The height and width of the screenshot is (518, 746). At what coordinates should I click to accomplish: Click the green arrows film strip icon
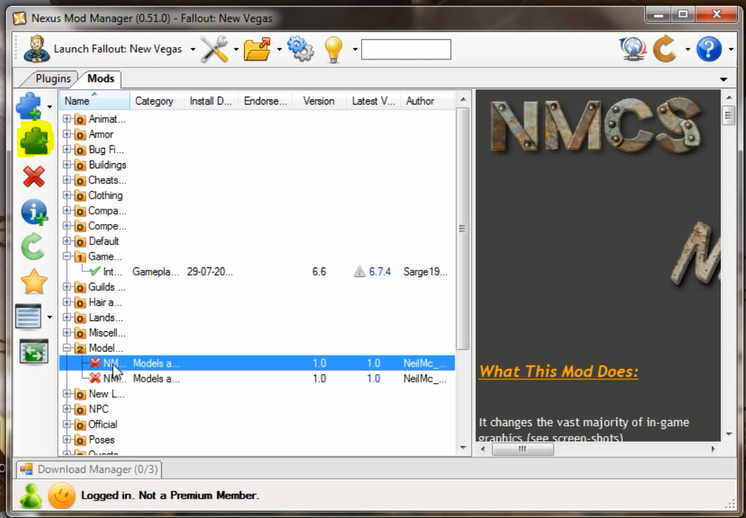click(34, 352)
